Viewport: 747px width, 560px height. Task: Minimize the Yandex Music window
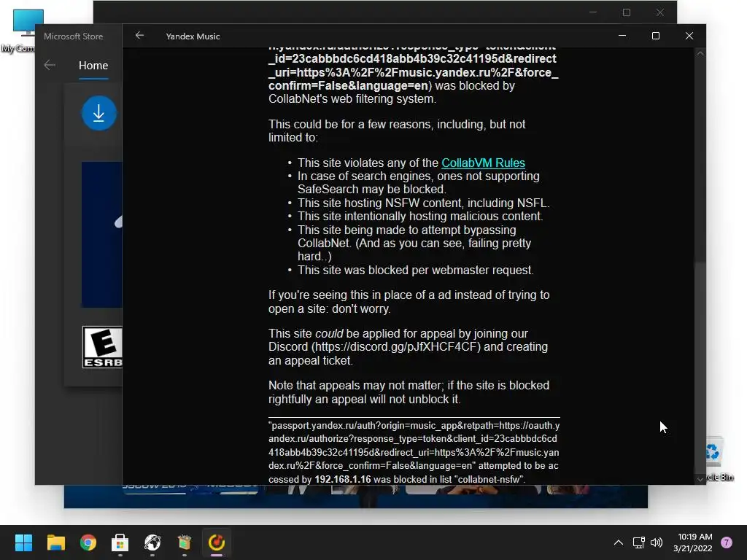[622, 36]
